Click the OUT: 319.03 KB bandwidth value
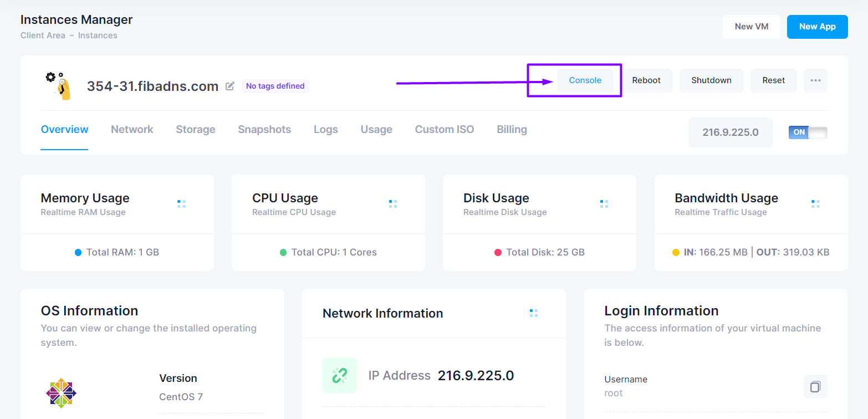868x419 pixels. pos(793,252)
